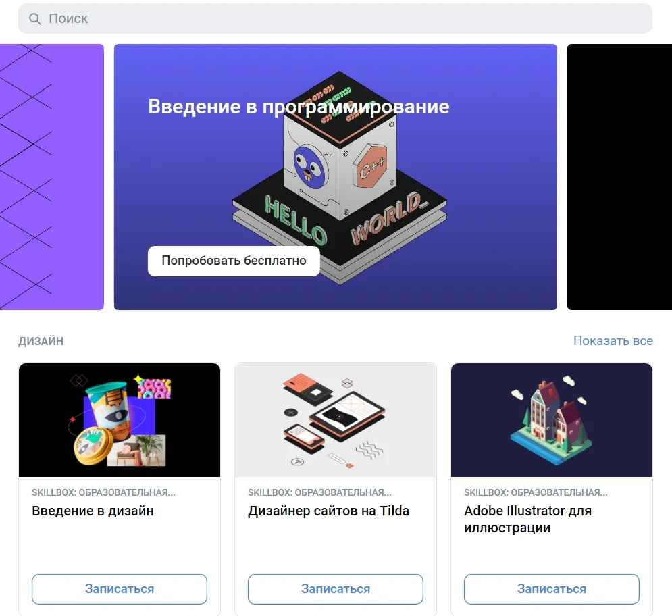Click the Поиск search field
The image size is (672, 616).
coord(335,18)
